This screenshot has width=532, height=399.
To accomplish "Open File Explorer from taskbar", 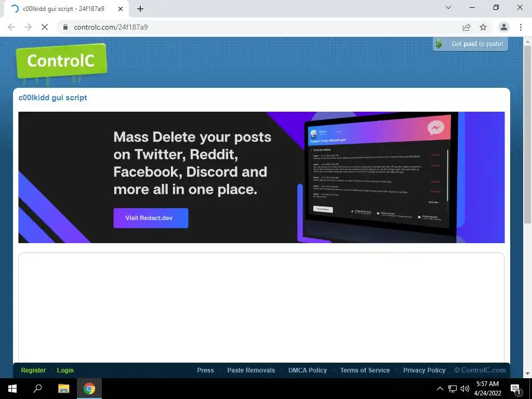I will tap(63, 389).
